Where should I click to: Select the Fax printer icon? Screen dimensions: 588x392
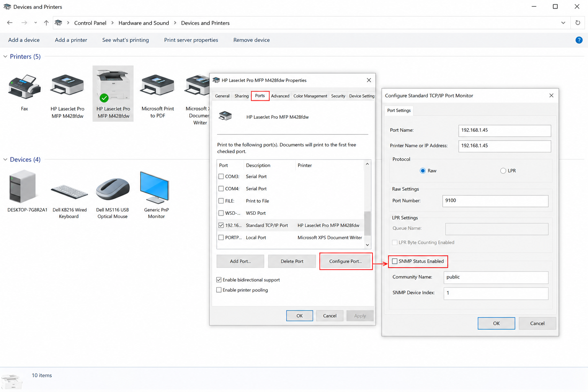pos(24,87)
